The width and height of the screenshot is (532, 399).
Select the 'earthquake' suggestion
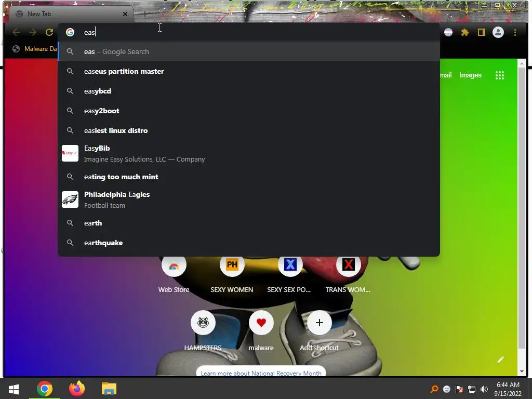click(249, 243)
